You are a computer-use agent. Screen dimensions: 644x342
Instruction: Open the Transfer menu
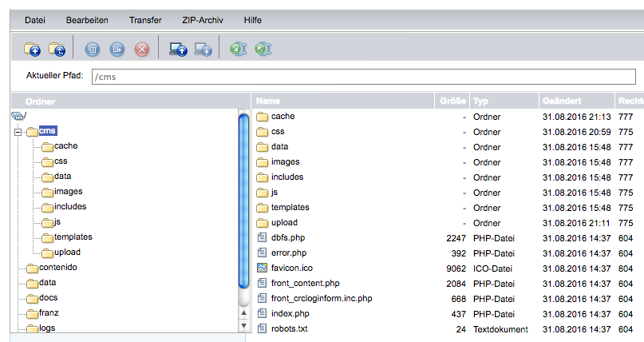[x=145, y=20]
